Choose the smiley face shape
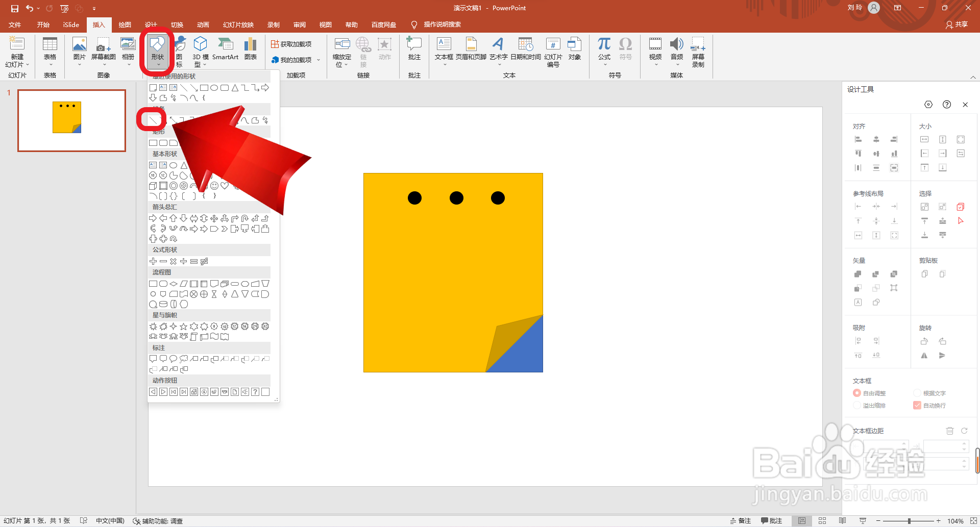 214,186
